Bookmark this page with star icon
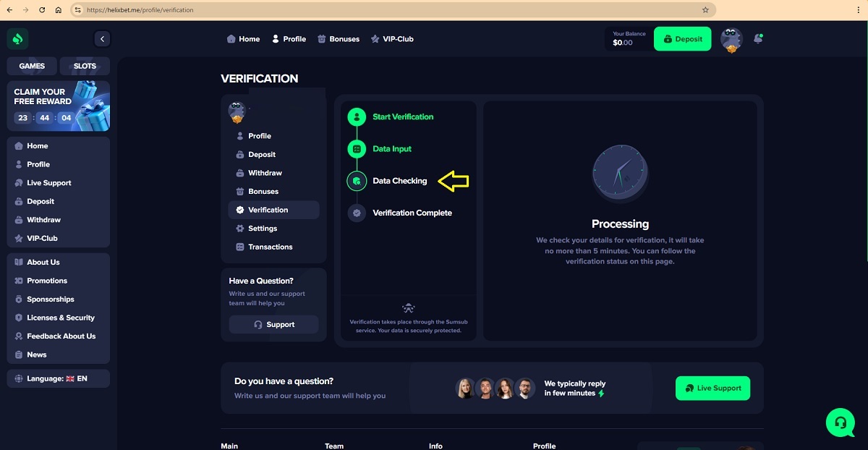The height and width of the screenshot is (450, 868). coord(705,10)
